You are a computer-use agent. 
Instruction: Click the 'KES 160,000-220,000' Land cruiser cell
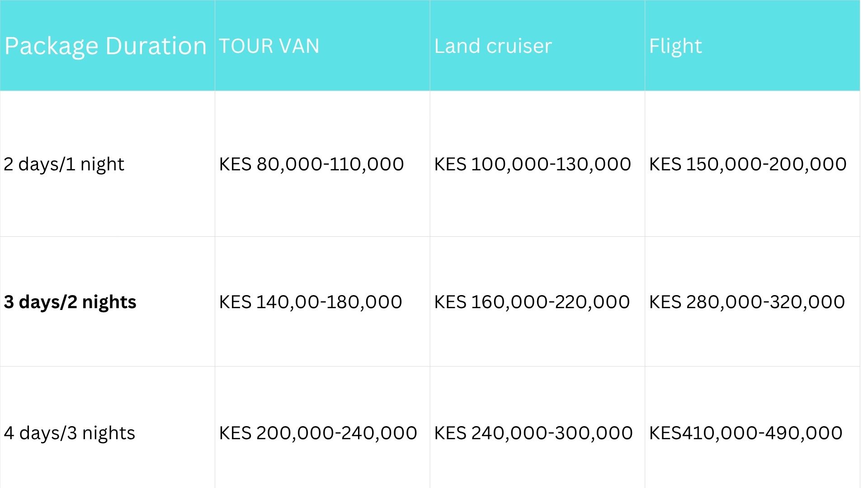coord(532,302)
